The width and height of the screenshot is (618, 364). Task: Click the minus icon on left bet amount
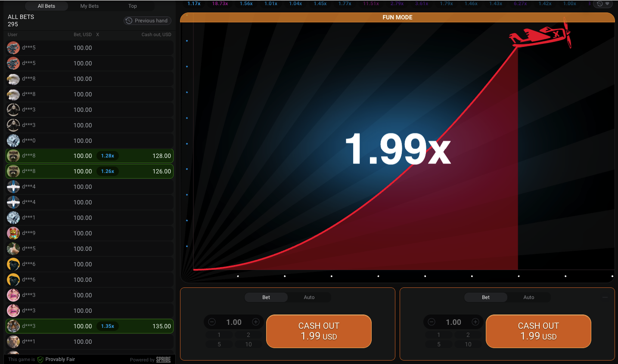coord(211,321)
